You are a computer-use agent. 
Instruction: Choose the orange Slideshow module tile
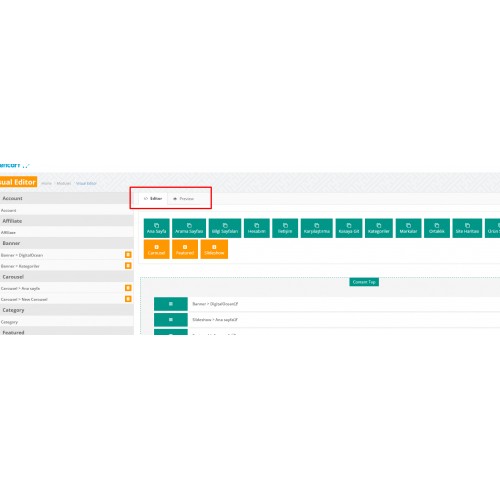214,249
